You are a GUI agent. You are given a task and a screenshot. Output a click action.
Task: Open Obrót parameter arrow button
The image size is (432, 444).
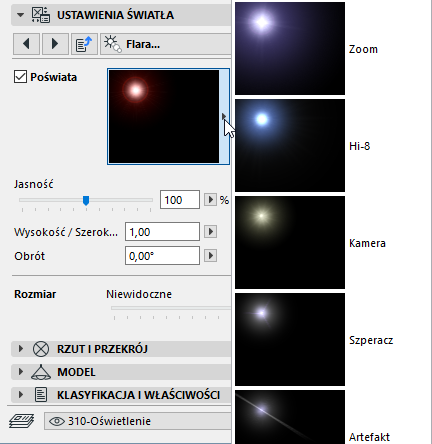tap(210, 256)
